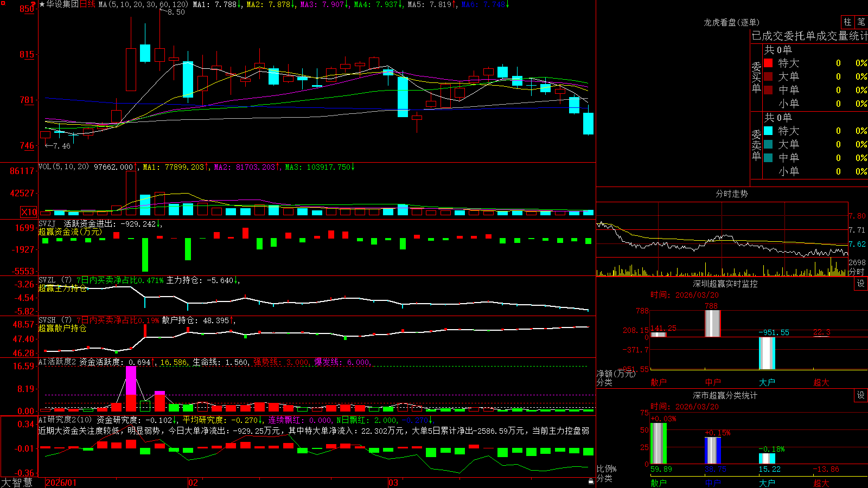Click the 日线 period label
Viewport: 868px width, 488px height.
[87, 4]
